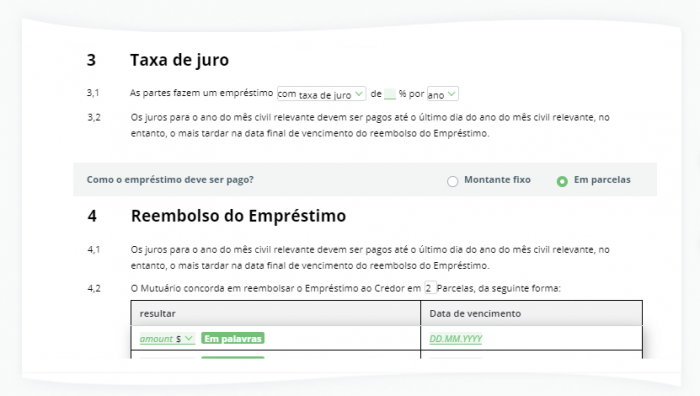Select the Montante fixo radio option

[x=453, y=181]
